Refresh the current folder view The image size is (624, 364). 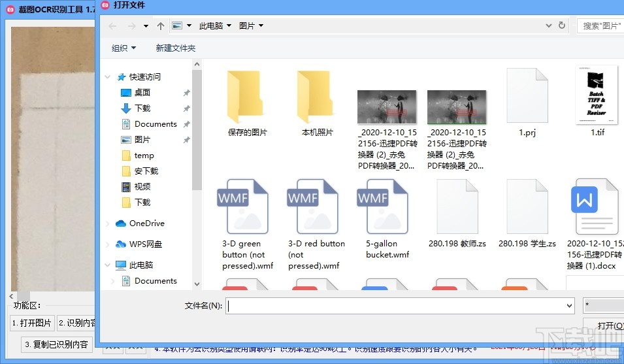coord(561,25)
